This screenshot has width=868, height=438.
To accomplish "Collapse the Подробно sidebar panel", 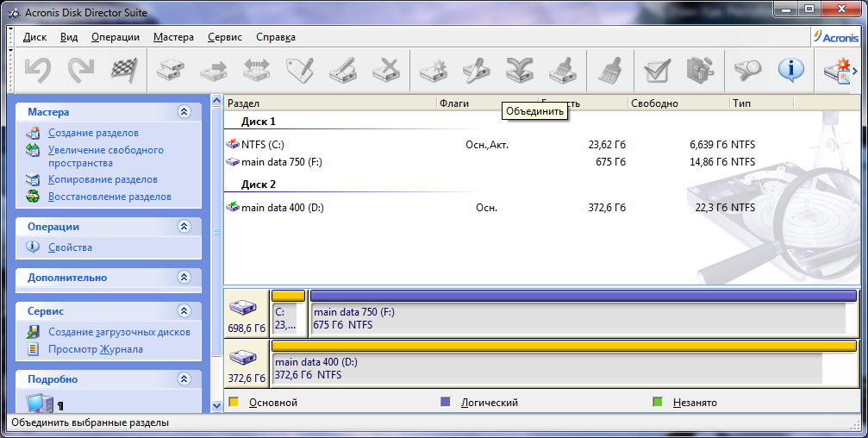I will point(184,379).
